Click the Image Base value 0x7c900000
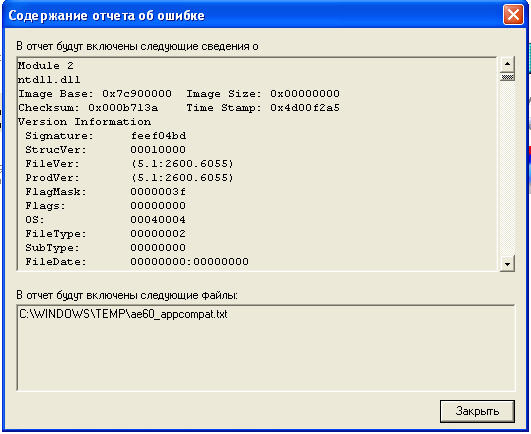Viewport: 531px width, 434px height. [x=137, y=94]
